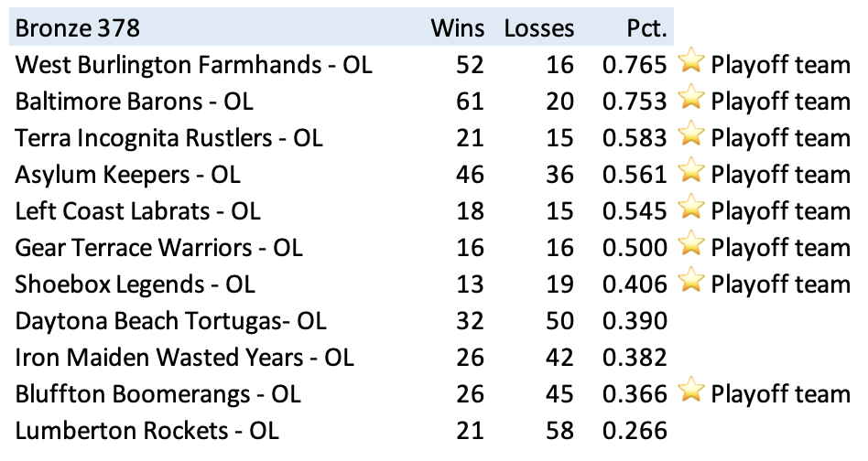The width and height of the screenshot is (868, 461).
Task: Select the Daytona Beach Tortugas team cell
Action: [x=170, y=321]
